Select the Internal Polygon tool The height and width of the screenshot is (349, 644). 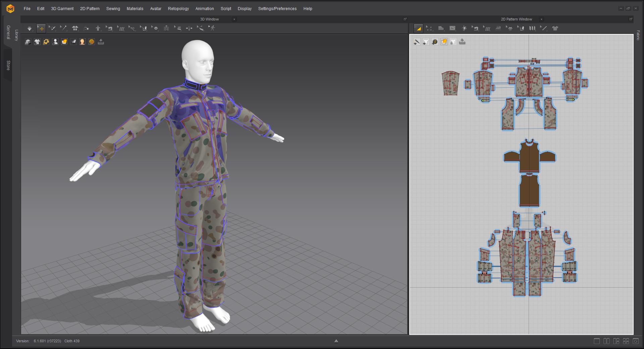click(x=452, y=29)
